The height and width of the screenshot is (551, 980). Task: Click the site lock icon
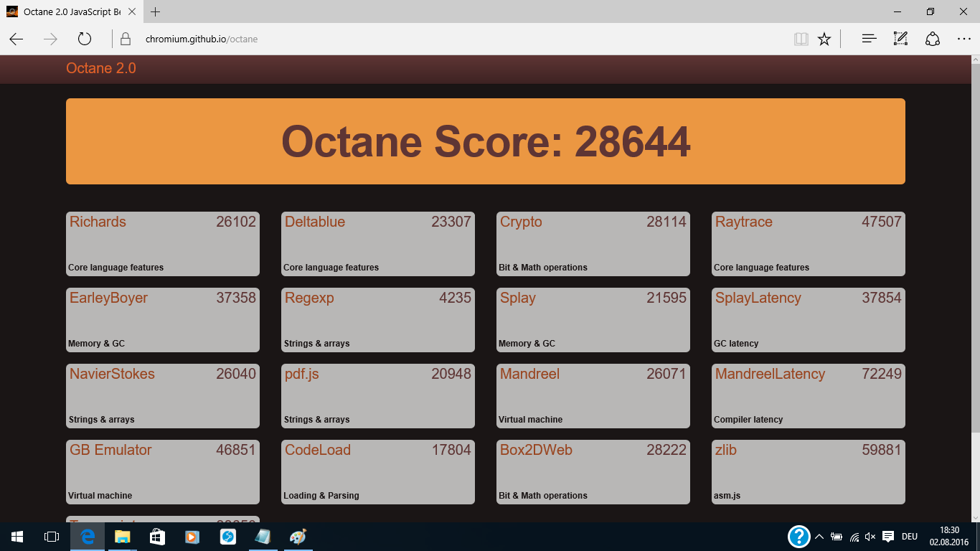[126, 39]
